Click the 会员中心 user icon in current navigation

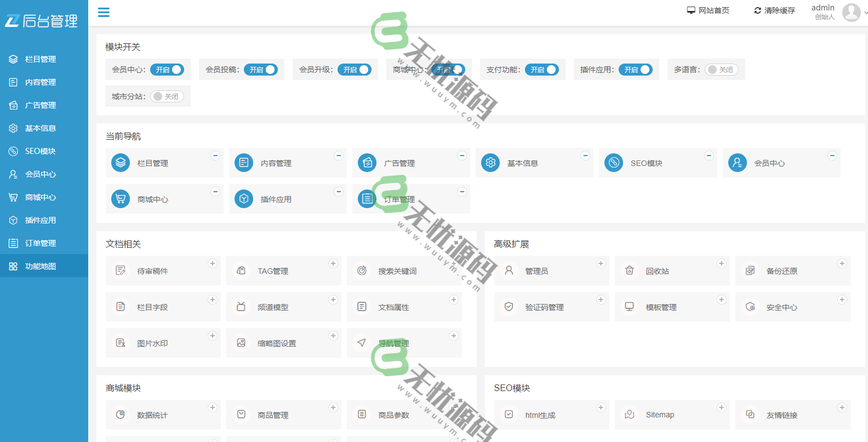[x=737, y=163]
